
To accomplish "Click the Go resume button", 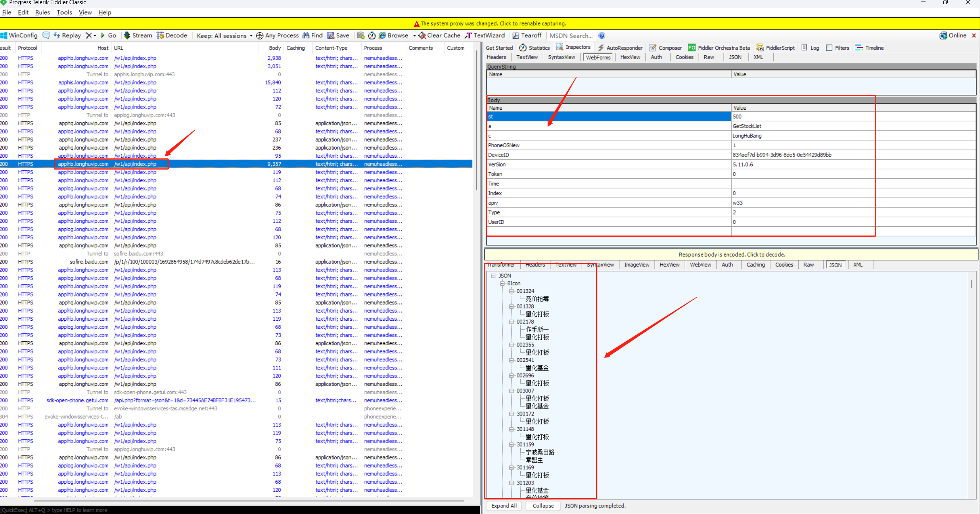I will [x=109, y=35].
